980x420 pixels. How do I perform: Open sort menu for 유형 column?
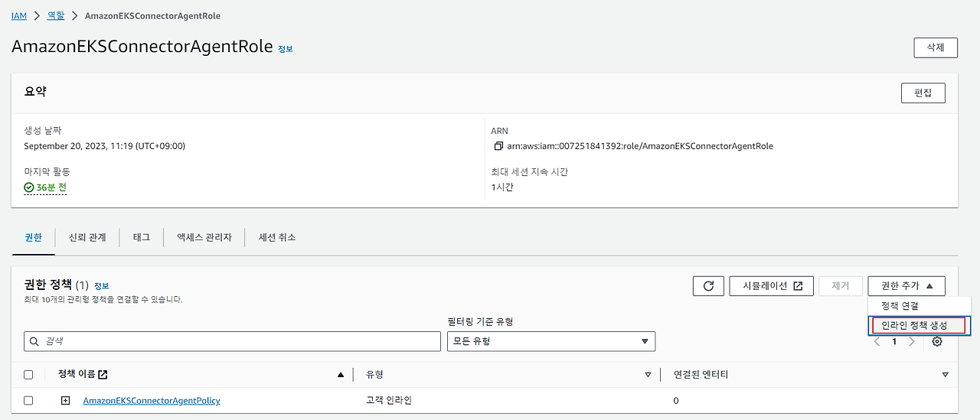(648, 375)
